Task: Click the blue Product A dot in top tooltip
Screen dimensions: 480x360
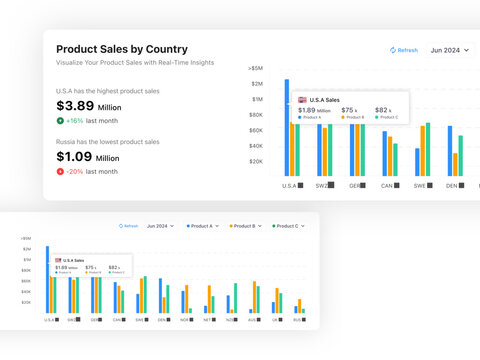Action: [x=300, y=117]
